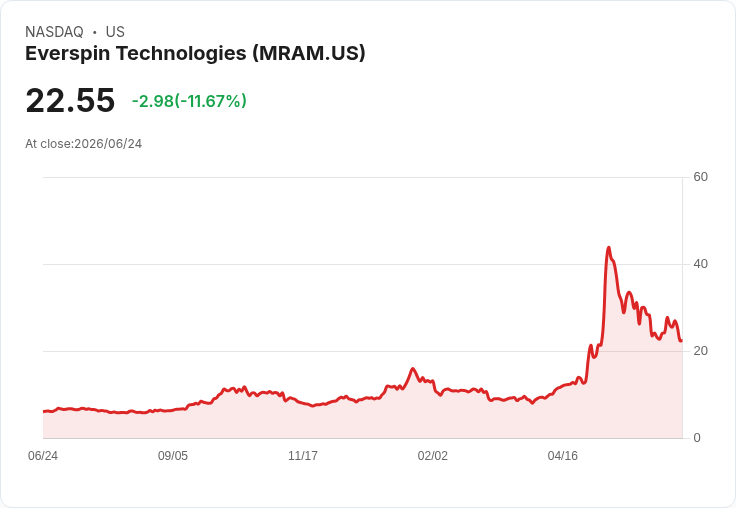Click the 09/05 date axis label

[x=173, y=456]
